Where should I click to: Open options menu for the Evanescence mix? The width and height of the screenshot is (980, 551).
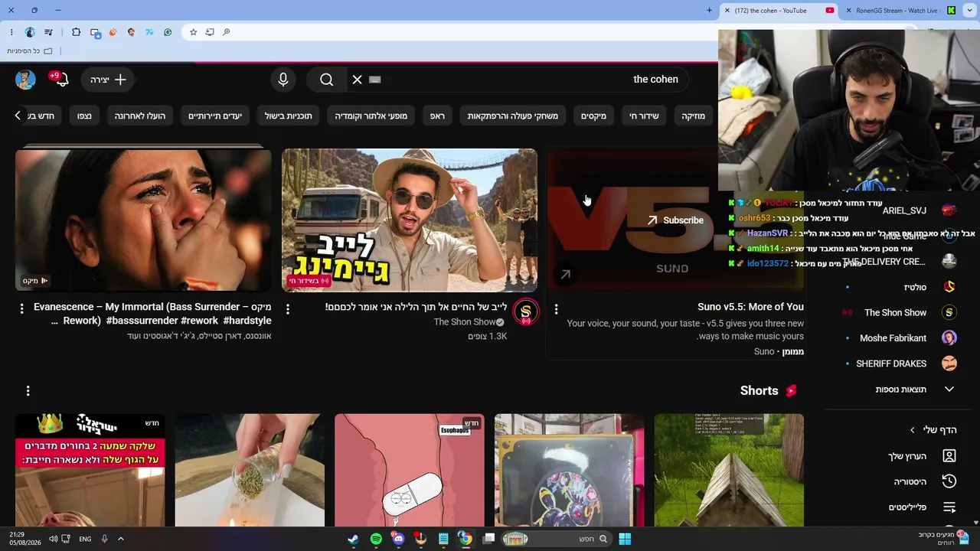click(x=21, y=309)
